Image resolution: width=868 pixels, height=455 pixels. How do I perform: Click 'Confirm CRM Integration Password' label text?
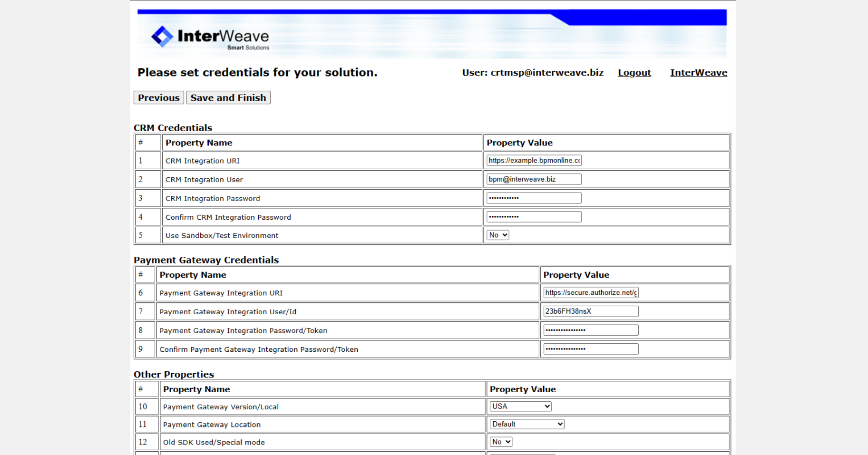pos(228,217)
